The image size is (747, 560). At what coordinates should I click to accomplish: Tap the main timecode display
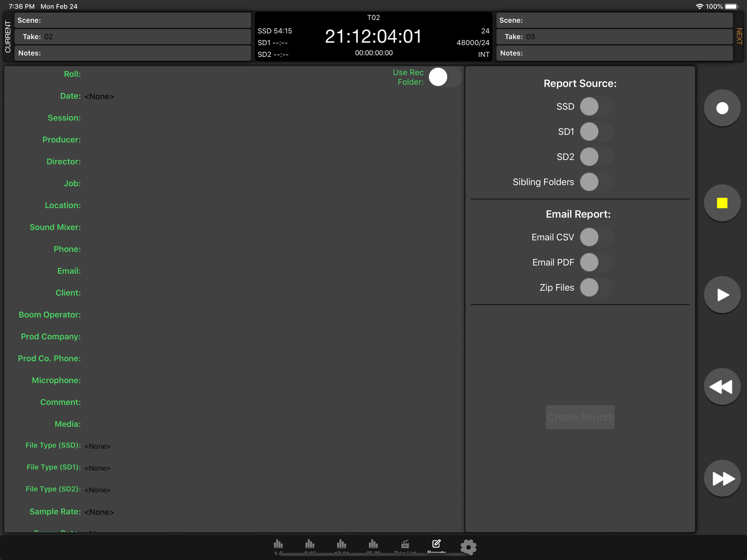[373, 36]
